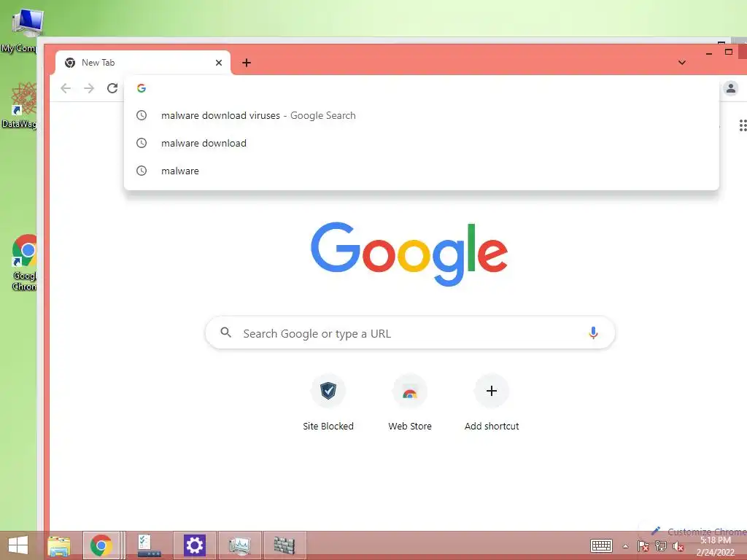
Task: Open a new tab with plus button
Action: 247,63
